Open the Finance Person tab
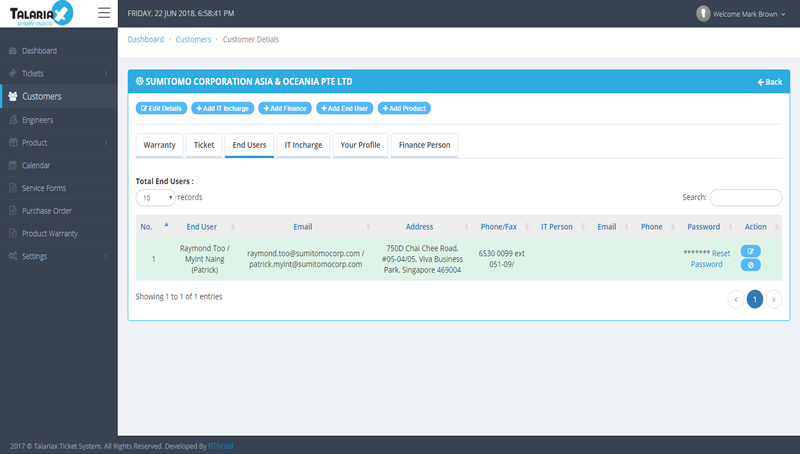The width and height of the screenshot is (800, 454). tap(424, 145)
